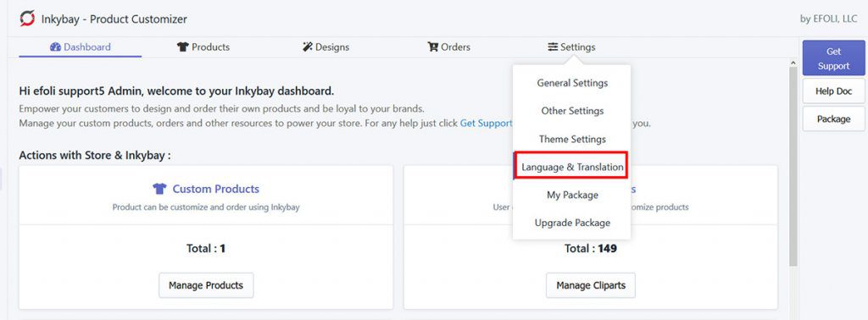
Task: Click the Custom Products shirt icon
Action: [x=159, y=189]
